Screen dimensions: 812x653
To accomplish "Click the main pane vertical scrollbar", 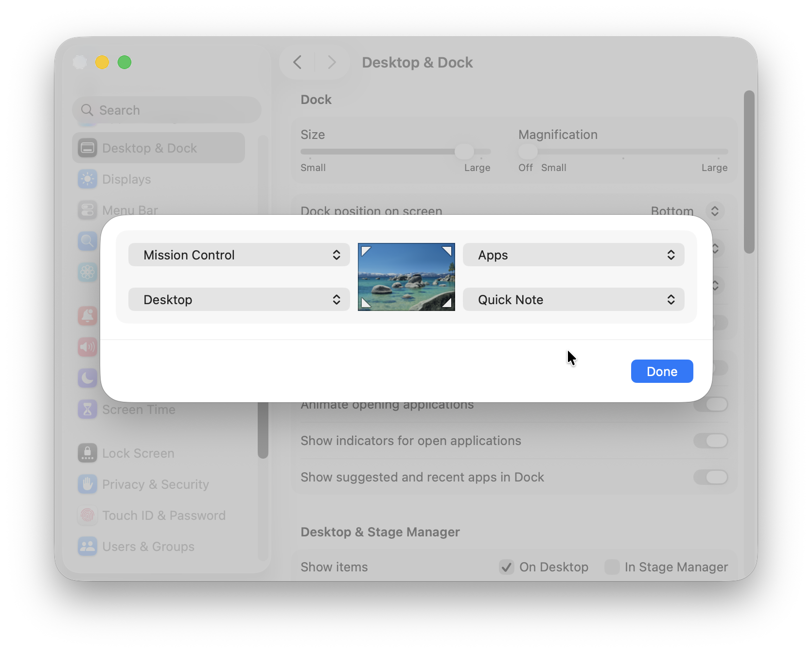I will (x=749, y=172).
